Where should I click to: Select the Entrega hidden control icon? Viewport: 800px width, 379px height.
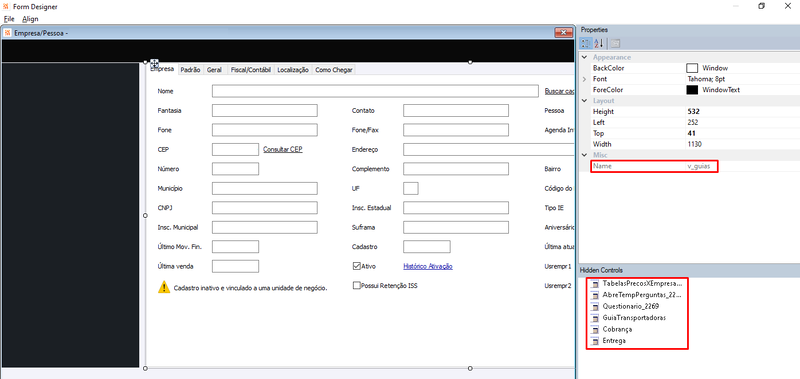pyautogui.click(x=594, y=340)
